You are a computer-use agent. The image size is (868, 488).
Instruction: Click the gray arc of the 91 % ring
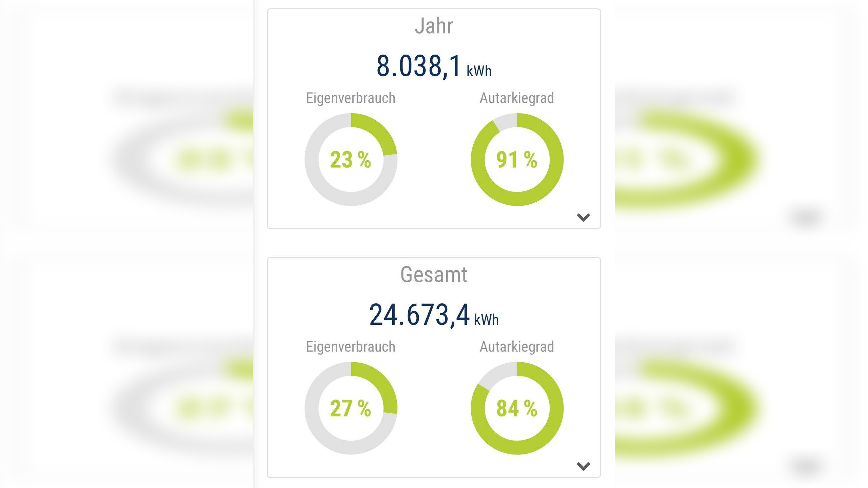coord(506,121)
